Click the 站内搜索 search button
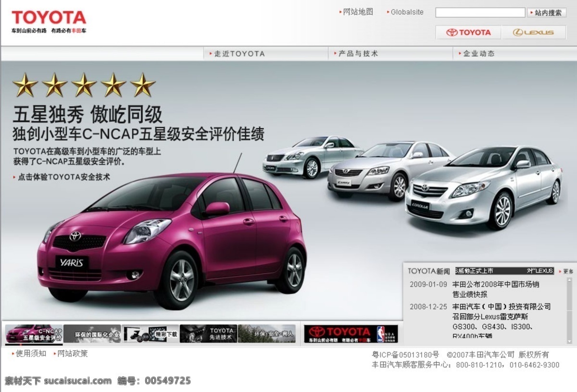Viewport: 577px width, 392px height. coord(547,12)
